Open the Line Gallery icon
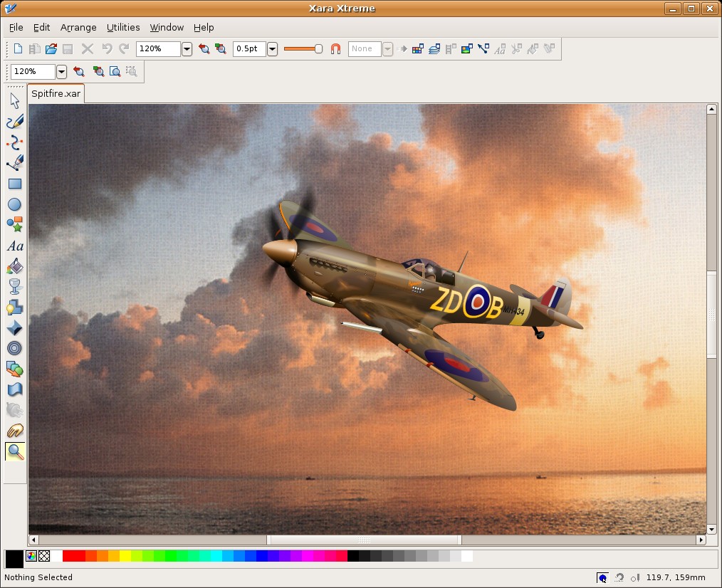Image resolution: width=722 pixels, height=588 pixels. [x=483, y=49]
